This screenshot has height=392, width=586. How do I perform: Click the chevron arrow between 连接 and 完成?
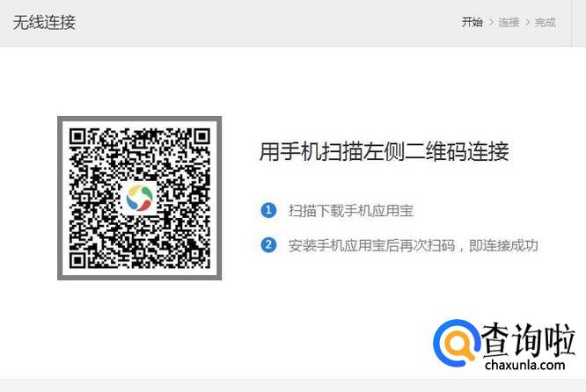coord(527,22)
